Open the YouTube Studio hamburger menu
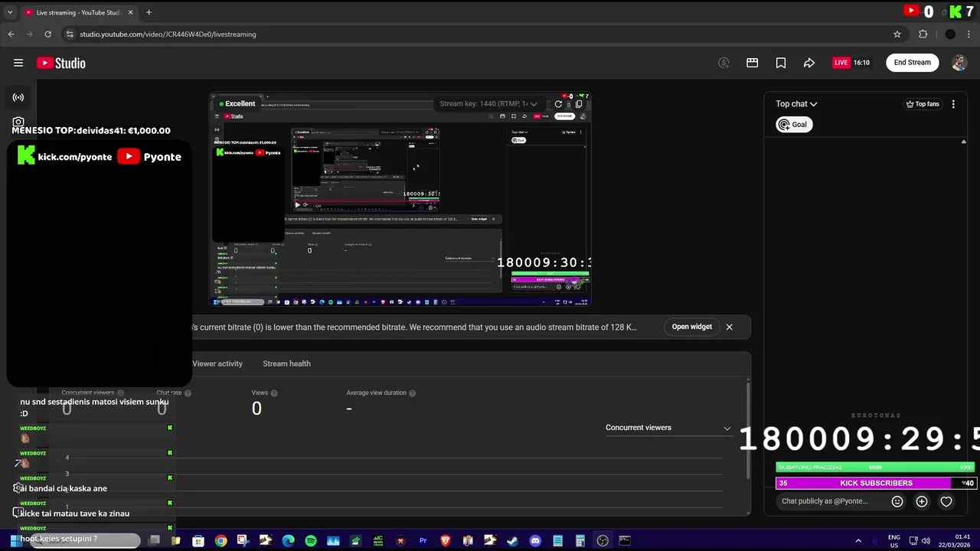Screen dimensions: 980x551 (18, 63)
